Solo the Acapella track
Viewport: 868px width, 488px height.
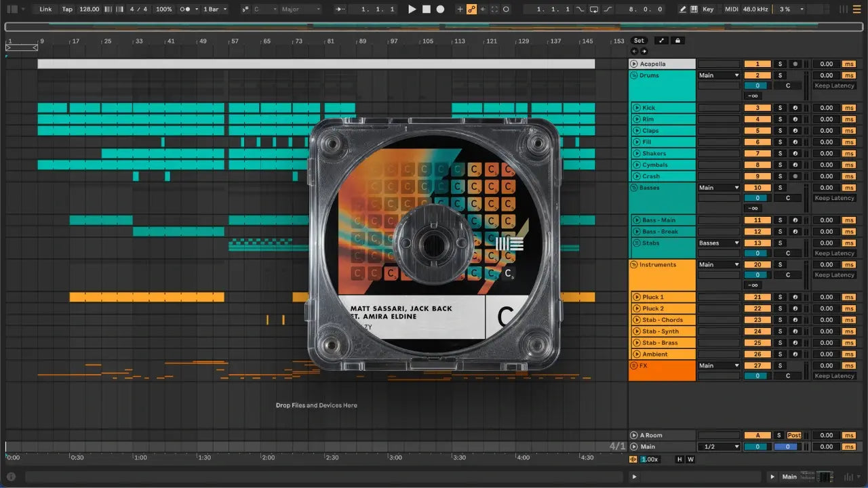click(x=780, y=64)
